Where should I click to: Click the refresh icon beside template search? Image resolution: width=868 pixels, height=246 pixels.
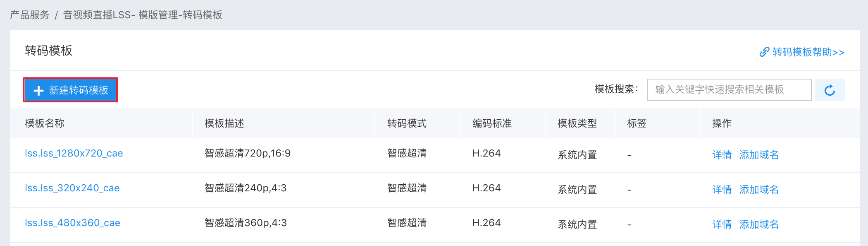830,90
